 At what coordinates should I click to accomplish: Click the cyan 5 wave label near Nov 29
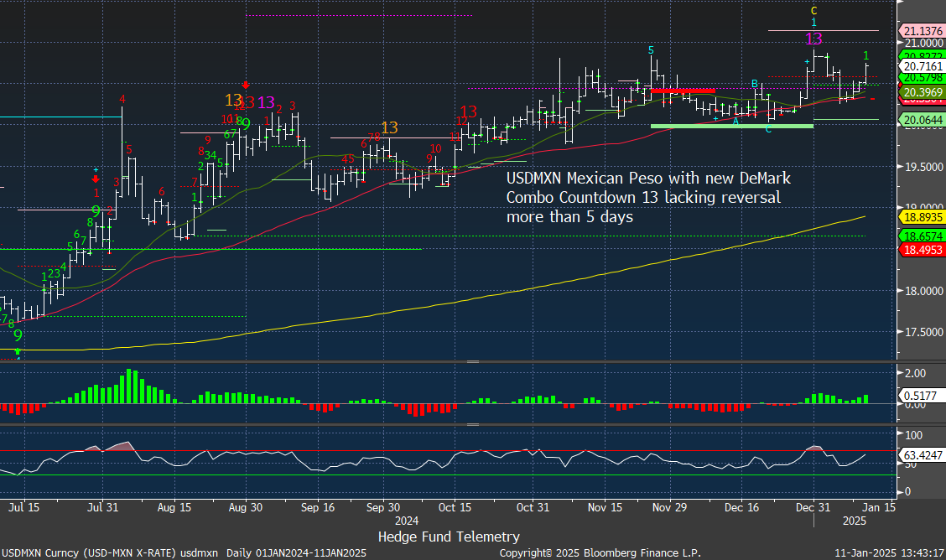coord(651,51)
